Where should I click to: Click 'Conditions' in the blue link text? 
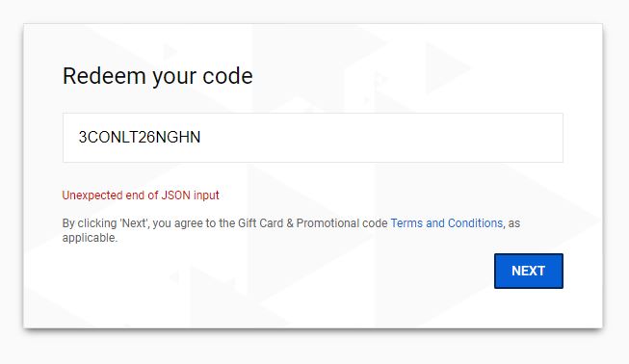(475, 222)
